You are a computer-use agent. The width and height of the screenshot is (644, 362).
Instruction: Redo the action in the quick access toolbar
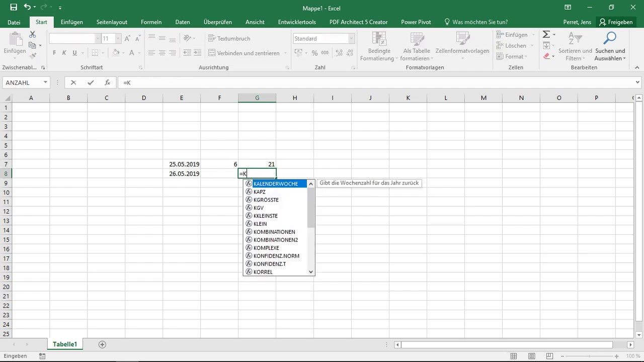point(45,8)
